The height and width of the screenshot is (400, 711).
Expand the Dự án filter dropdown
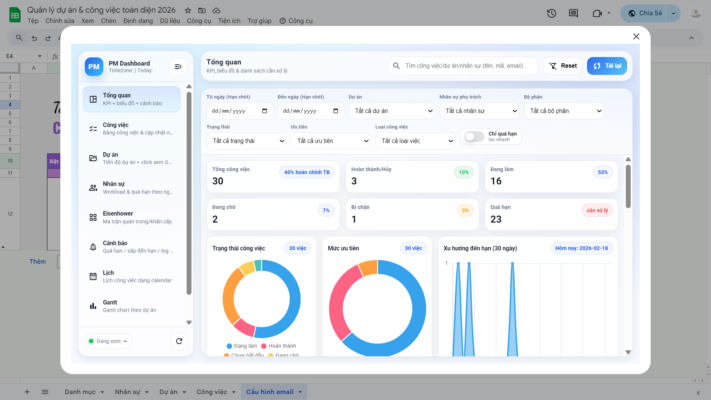[x=391, y=111]
